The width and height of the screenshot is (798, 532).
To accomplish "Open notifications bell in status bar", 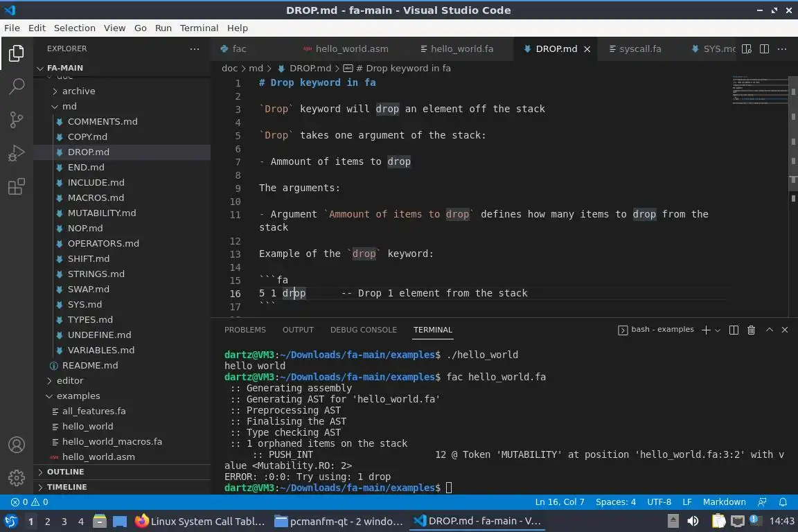I will 783,502.
